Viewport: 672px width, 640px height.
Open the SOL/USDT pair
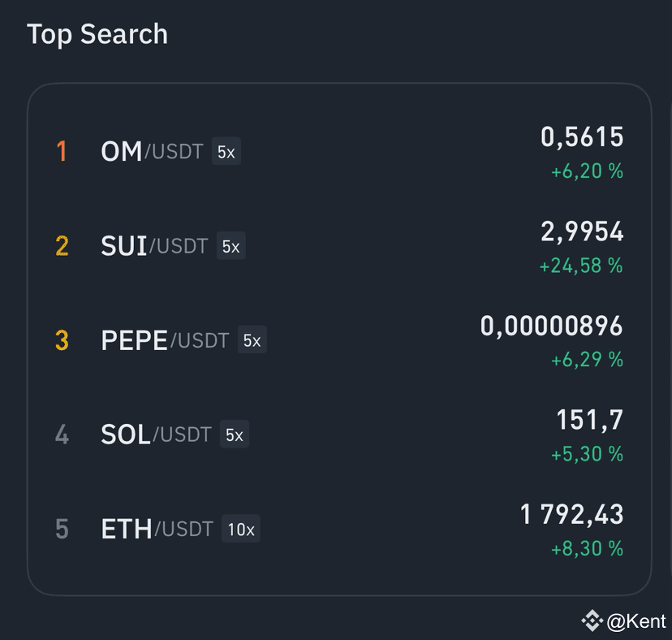click(339, 435)
